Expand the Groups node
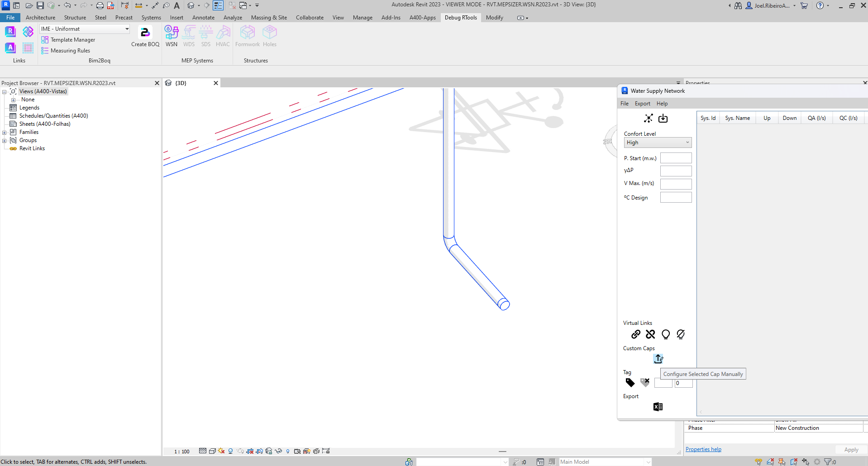Image resolution: width=868 pixels, height=466 pixels. 4,141
